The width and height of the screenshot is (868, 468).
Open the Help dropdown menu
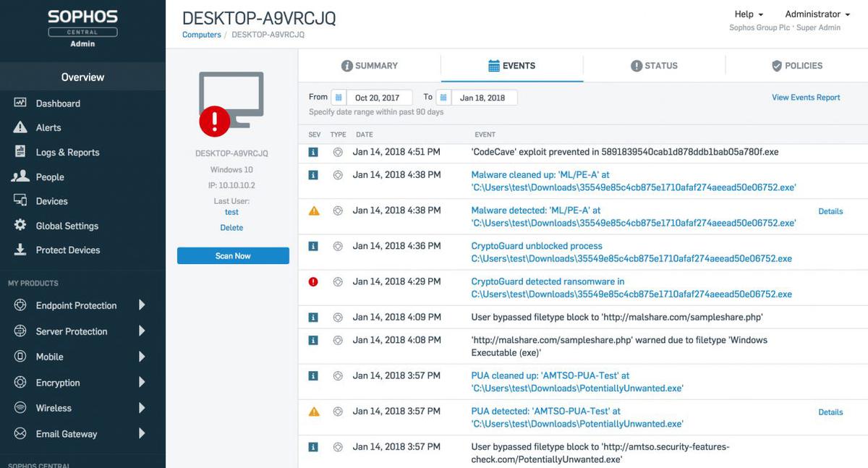749,14
